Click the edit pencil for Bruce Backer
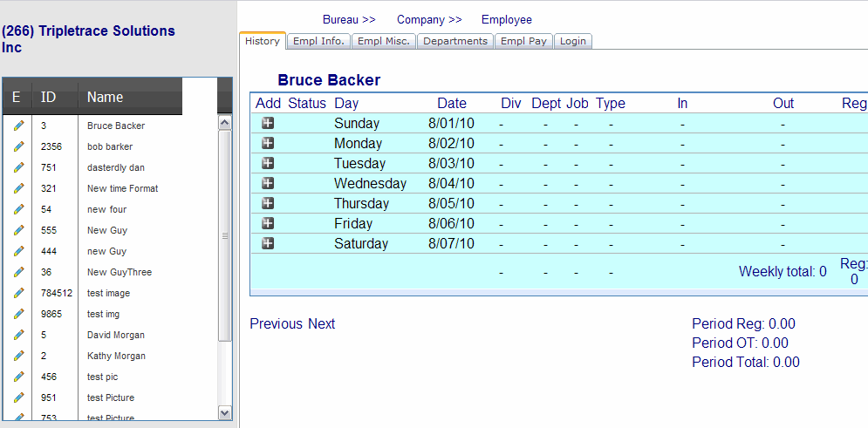 tap(18, 126)
